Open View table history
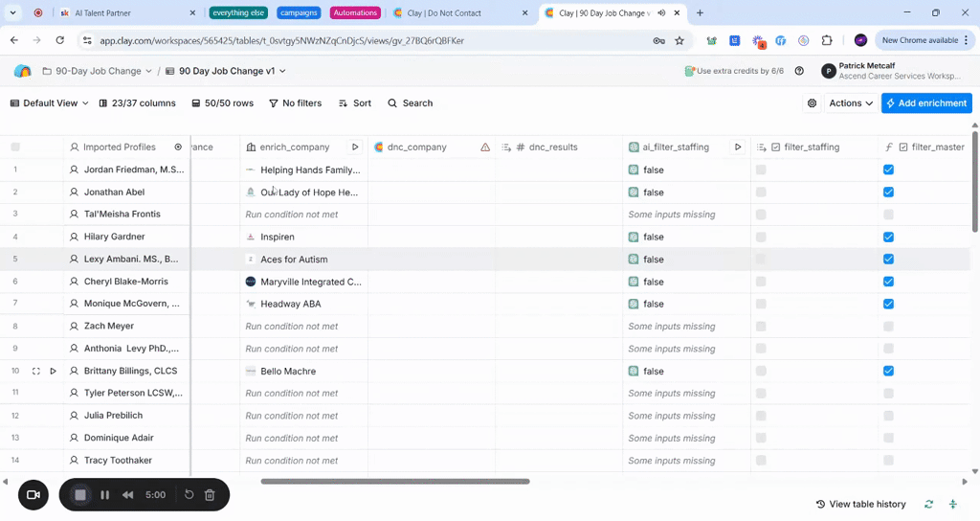 coord(860,505)
